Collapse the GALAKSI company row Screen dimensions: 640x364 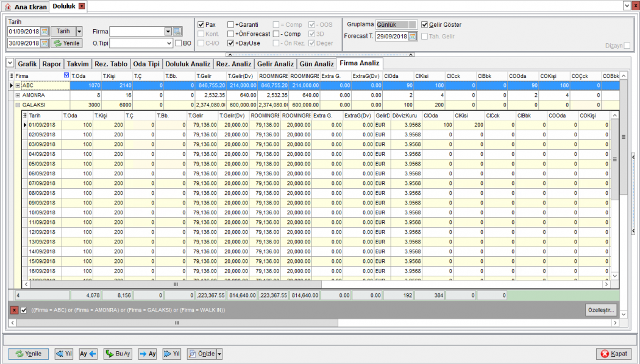(x=18, y=105)
